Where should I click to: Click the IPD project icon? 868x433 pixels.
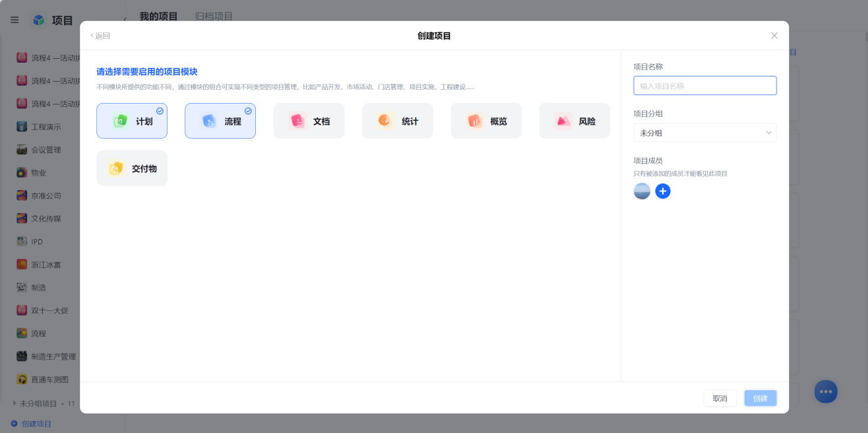(x=22, y=242)
